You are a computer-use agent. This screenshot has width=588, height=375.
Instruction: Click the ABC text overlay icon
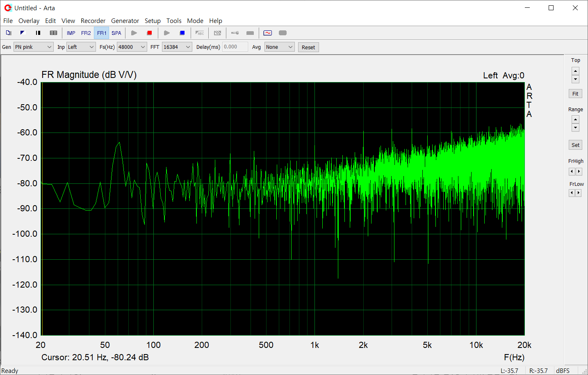(x=200, y=33)
